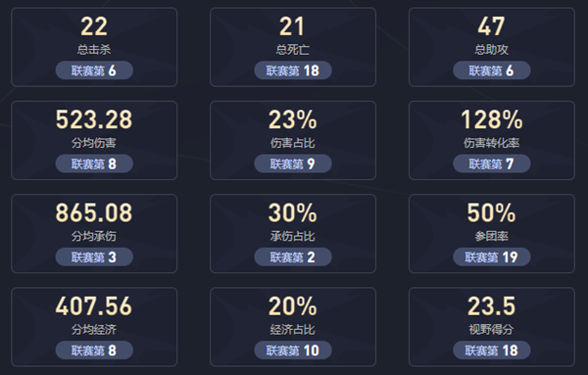Select the 联赛第 2 badge under 承伤占比
The height and width of the screenshot is (375, 588).
coord(293,257)
